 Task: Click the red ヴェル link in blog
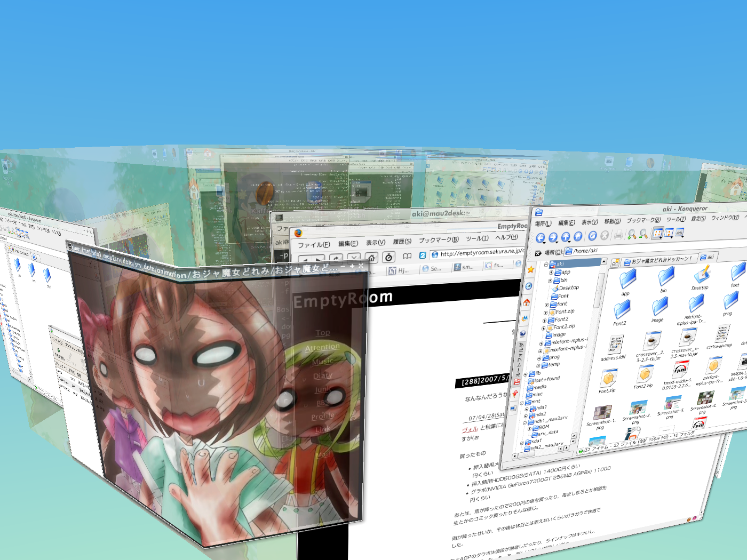point(470,429)
